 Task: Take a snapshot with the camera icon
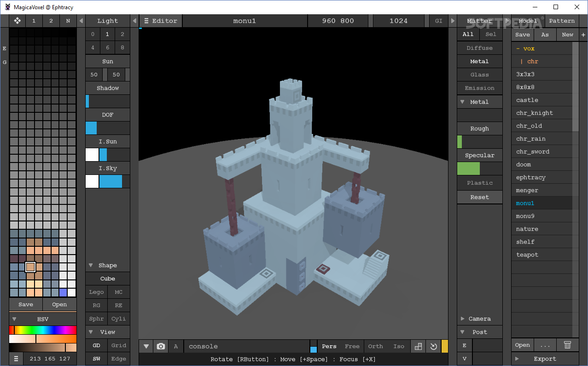pyautogui.click(x=161, y=346)
